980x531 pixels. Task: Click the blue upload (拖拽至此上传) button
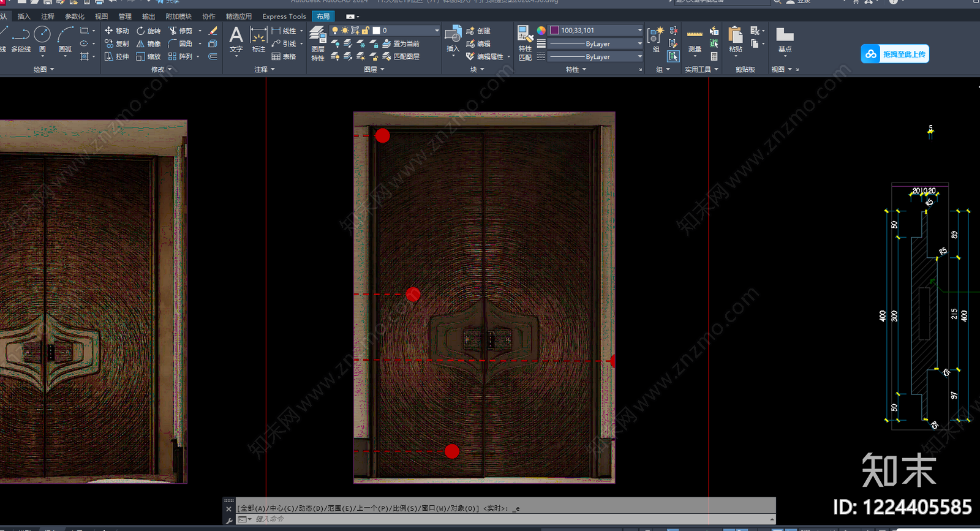pyautogui.click(x=895, y=54)
